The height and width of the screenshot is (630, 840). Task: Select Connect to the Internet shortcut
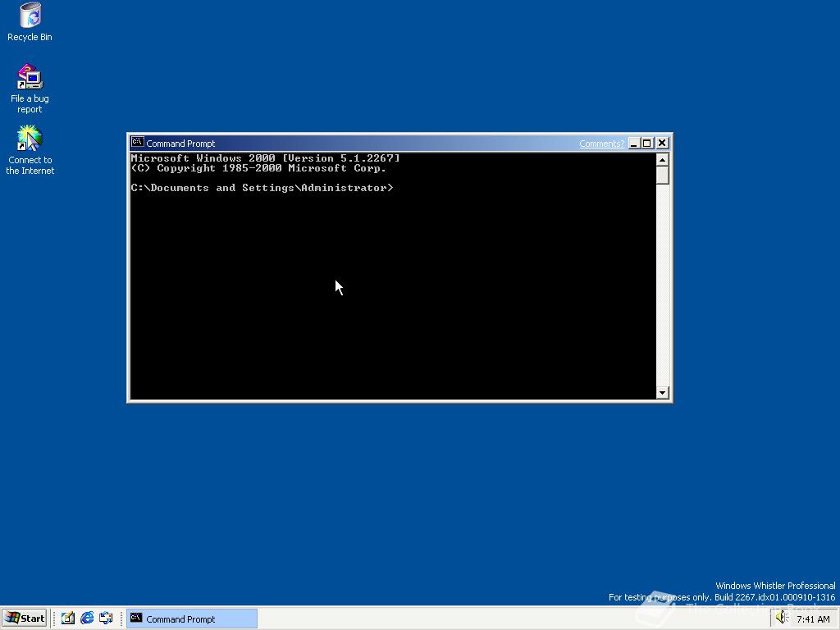click(x=30, y=150)
